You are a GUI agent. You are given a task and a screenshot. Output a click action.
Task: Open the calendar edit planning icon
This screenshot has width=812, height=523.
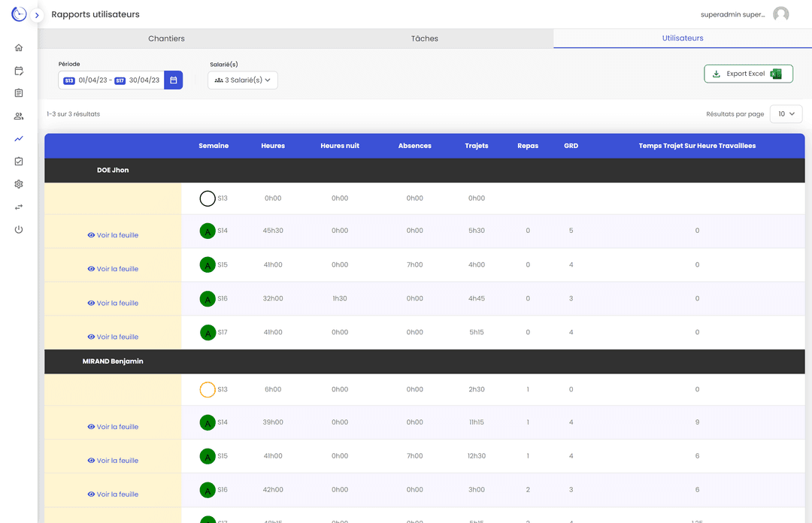coord(19,71)
